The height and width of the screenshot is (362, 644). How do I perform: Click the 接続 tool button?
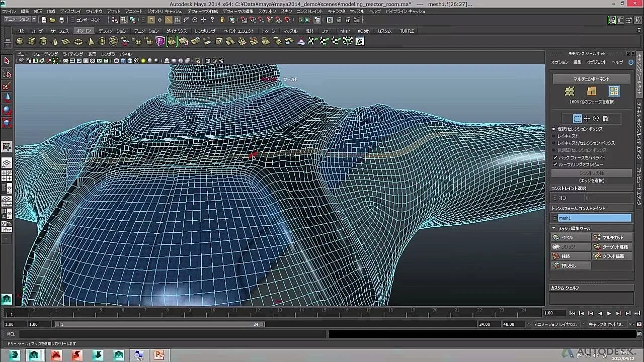(x=571, y=256)
